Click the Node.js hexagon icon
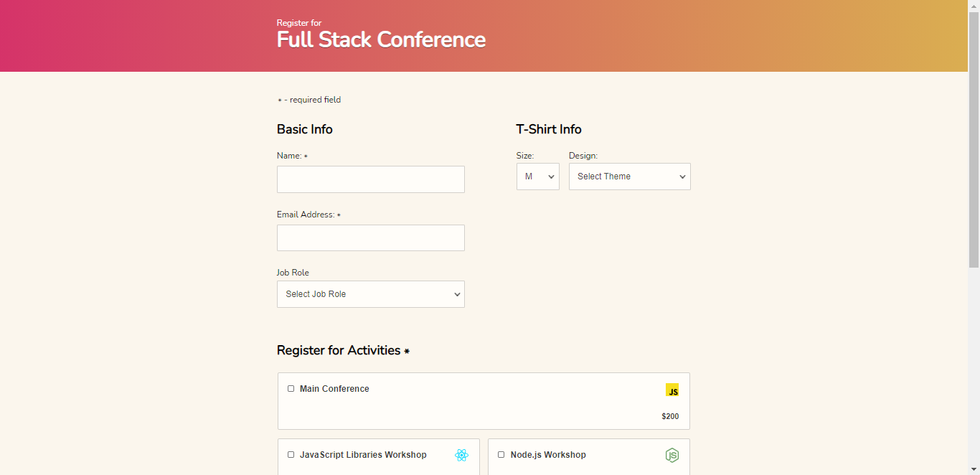 pyautogui.click(x=672, y=454)
